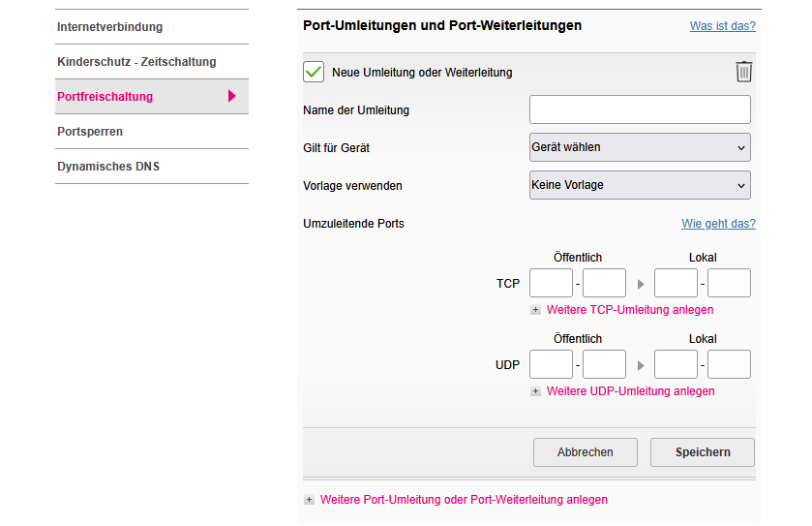
Task: Click the Name der Umleitung text field
Action: click(x=640, y=109)
